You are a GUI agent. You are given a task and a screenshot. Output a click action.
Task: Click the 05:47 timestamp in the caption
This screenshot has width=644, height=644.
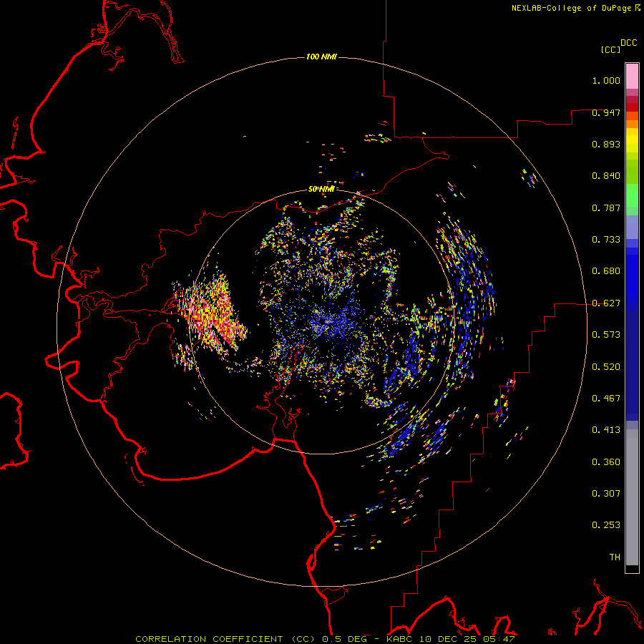click(499, 639)
